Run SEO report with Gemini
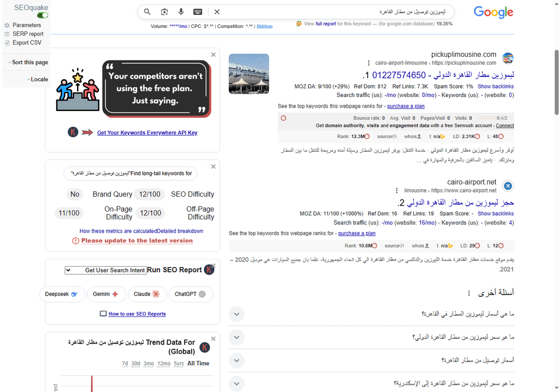560x392 pixels. point(106,294)
